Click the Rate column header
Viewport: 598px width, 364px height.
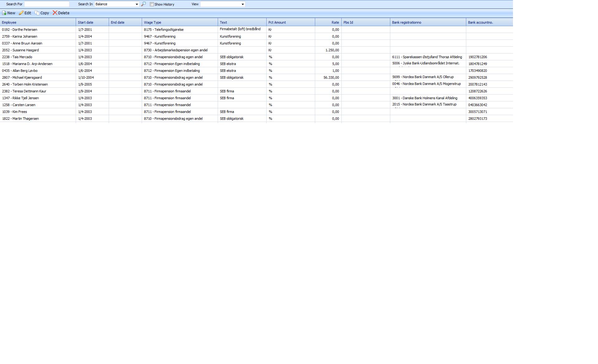(335, 22)
